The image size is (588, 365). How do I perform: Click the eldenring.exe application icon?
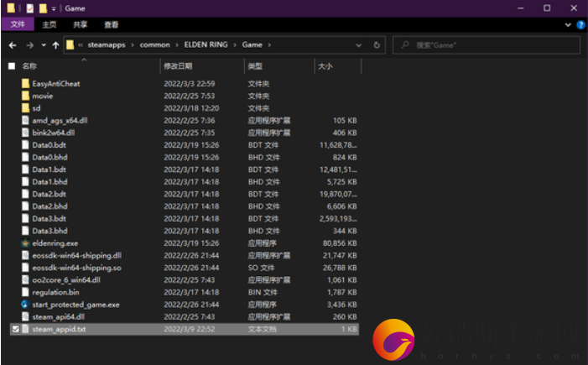tap(25, 243)
